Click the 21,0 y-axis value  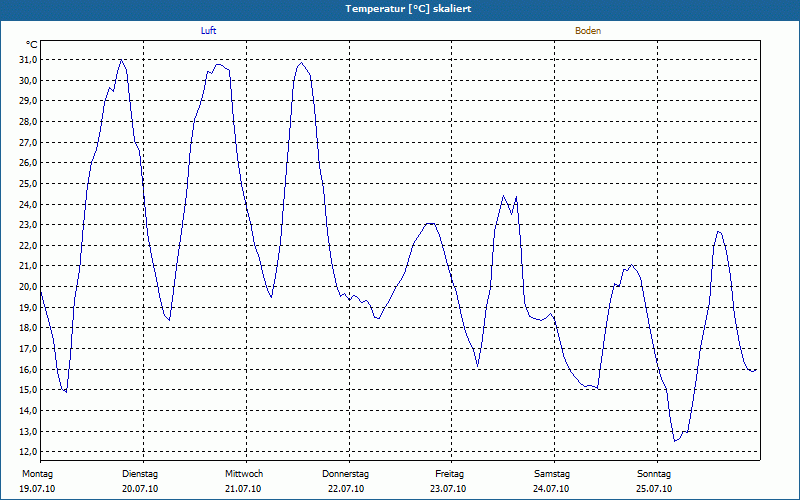(28, 266)
